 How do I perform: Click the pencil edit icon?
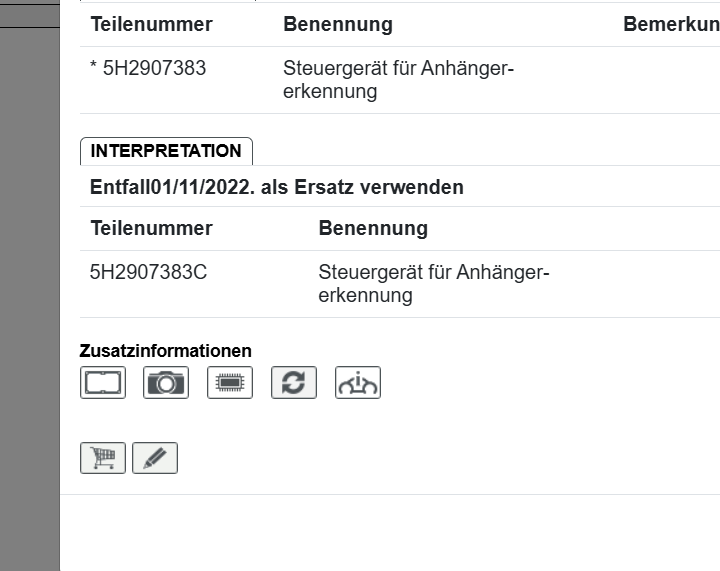(155, 458)
